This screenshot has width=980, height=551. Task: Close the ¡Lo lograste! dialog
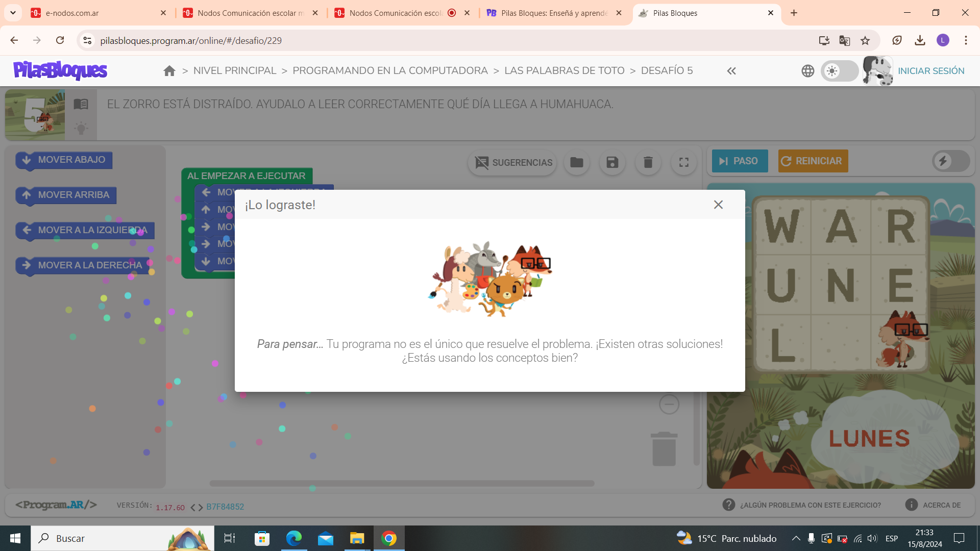click(718, 205)
